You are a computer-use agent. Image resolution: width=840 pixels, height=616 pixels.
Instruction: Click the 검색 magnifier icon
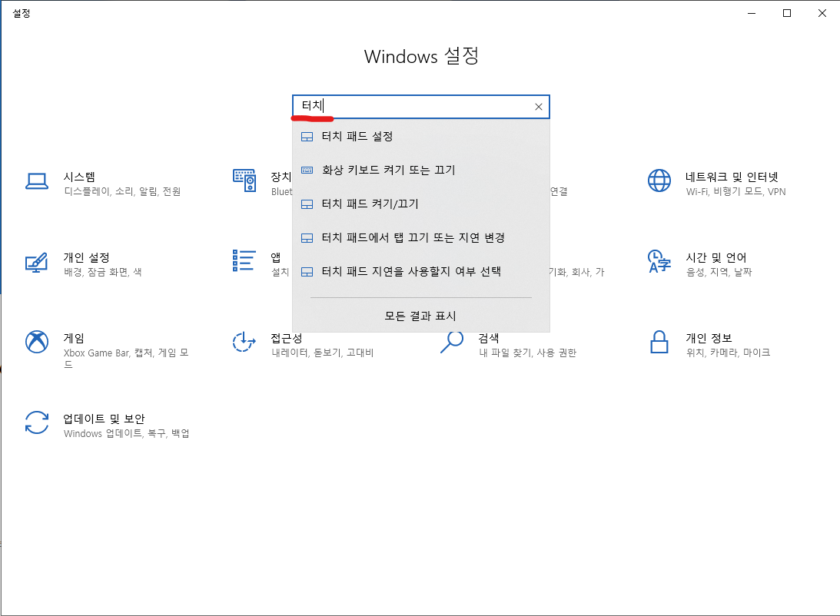coord(452,342)
